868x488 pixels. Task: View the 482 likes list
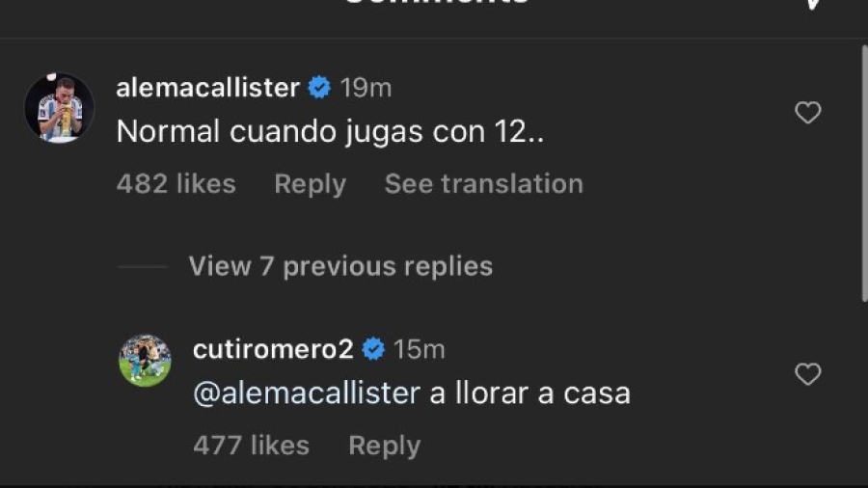click(x=176, y=184)
